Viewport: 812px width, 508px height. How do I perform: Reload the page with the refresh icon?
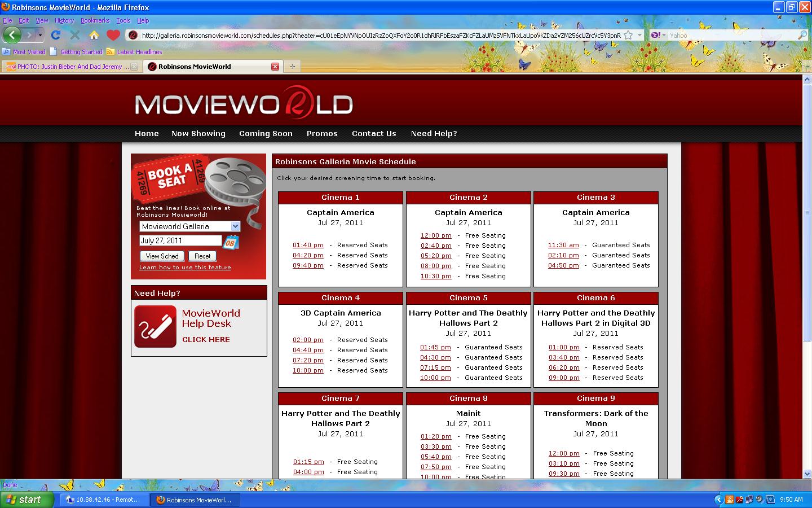pyautogui.click(x=56, y=34)
